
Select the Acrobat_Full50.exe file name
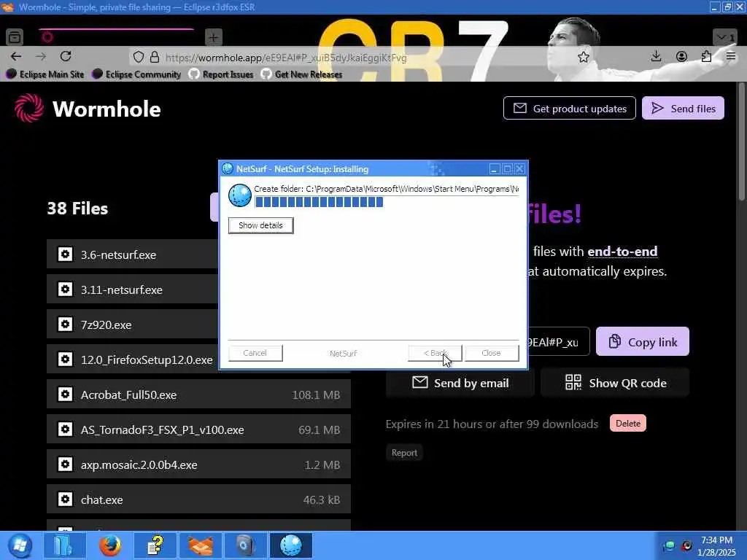click(x=128, y=394)
